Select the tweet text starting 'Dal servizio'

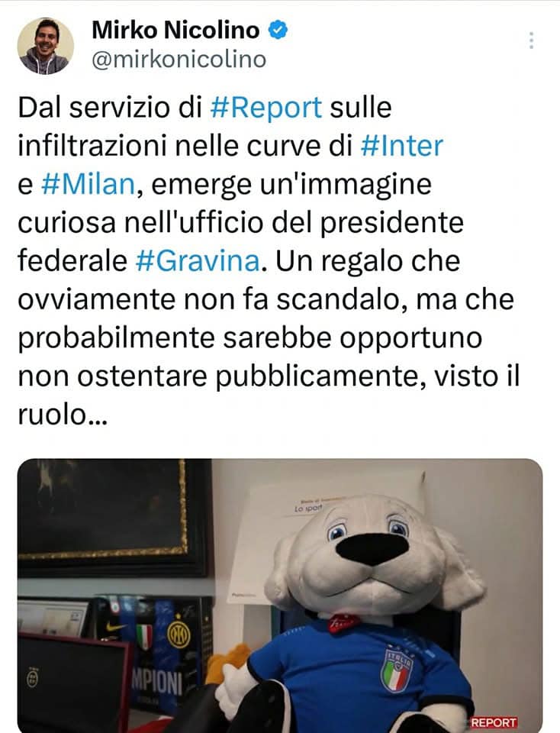(269, 260)
